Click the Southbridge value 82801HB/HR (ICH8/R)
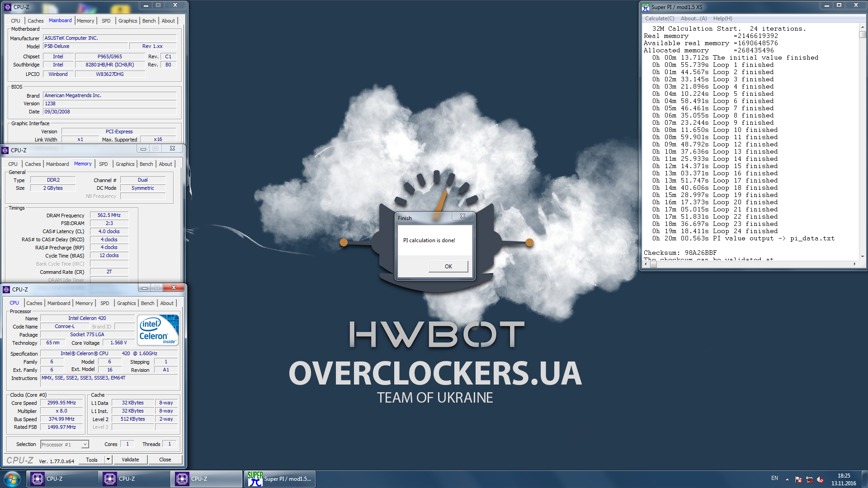 pyautogui.click(x=110, y=65)
